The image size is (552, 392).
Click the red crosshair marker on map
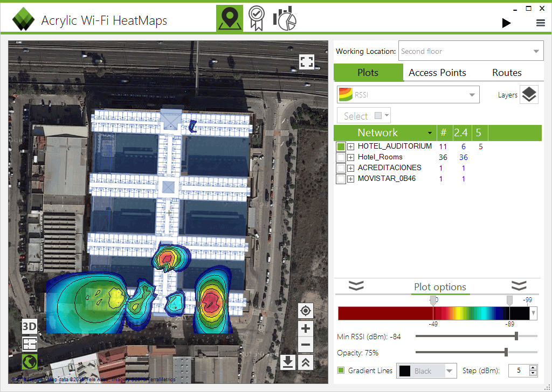pyautogui.click(x=169, y=213)
